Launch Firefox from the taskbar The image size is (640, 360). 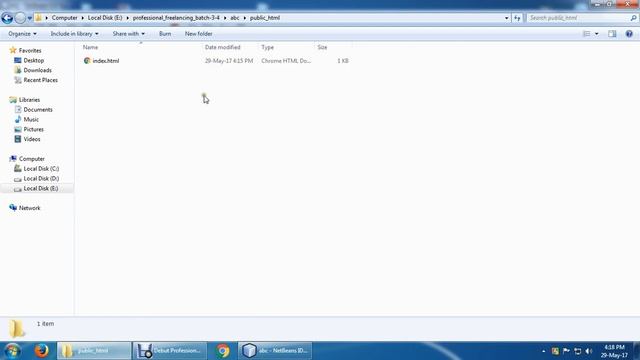click(x=41, y=351)
